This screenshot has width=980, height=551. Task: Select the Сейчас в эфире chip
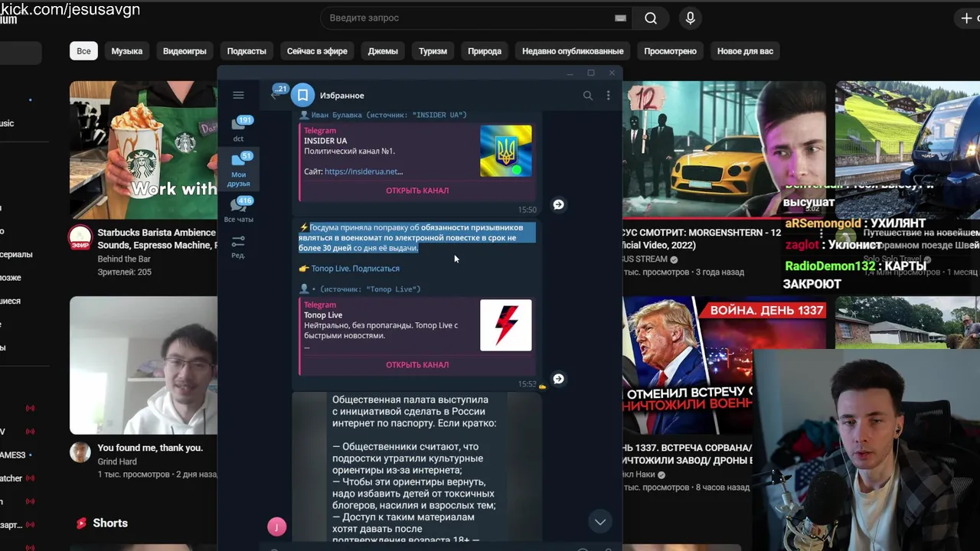click(317, 51)
